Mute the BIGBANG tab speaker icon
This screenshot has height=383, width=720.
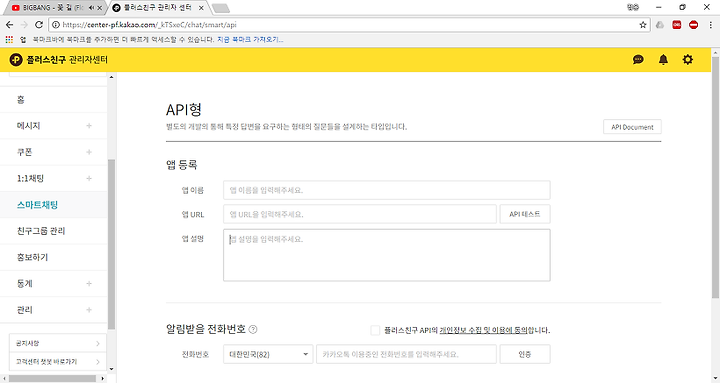pyautogui.click(x=91, y=8)
